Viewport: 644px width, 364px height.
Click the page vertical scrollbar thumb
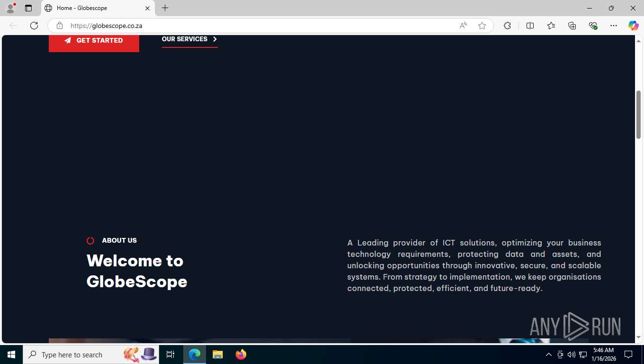point(638,115)
